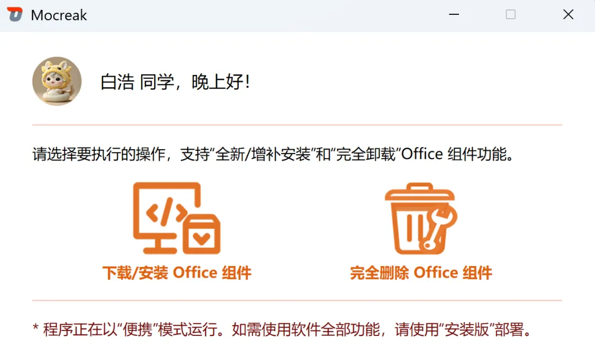Click the user name 白浩
Viewport: 595px width, 364px height.
(117, 82)
